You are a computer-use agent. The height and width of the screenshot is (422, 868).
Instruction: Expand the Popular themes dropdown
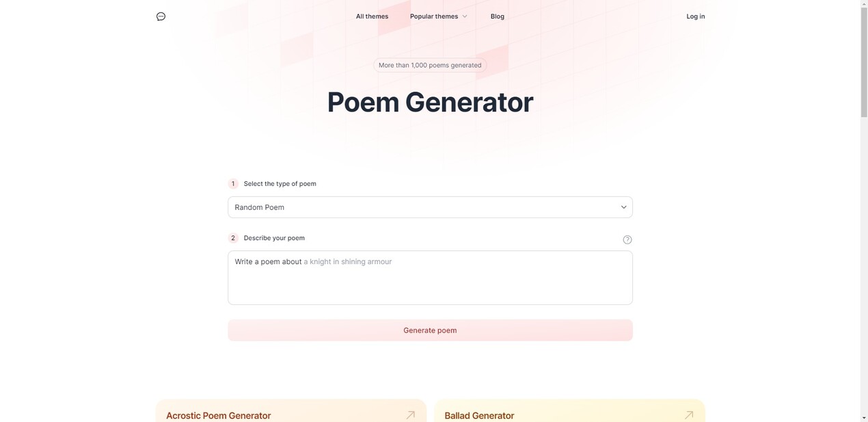pyautogui.click(x=434, y=16)
